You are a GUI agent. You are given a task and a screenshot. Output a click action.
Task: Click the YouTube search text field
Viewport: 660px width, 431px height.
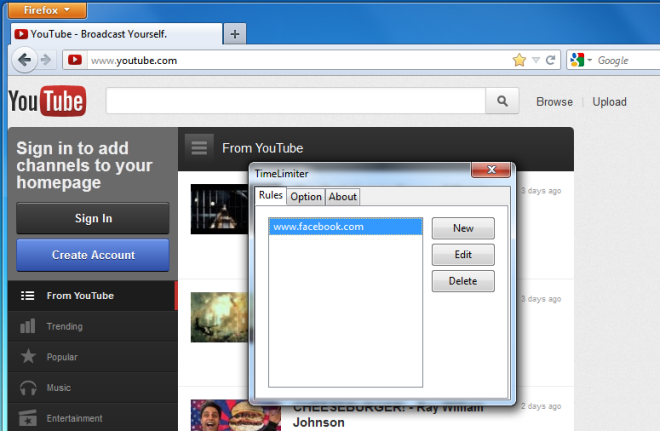296,101
